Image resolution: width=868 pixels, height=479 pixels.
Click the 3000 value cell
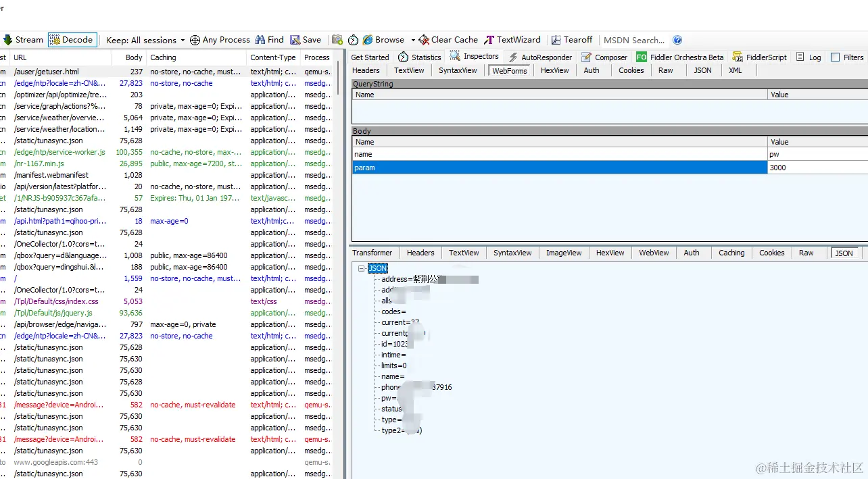tap(817, 168)
